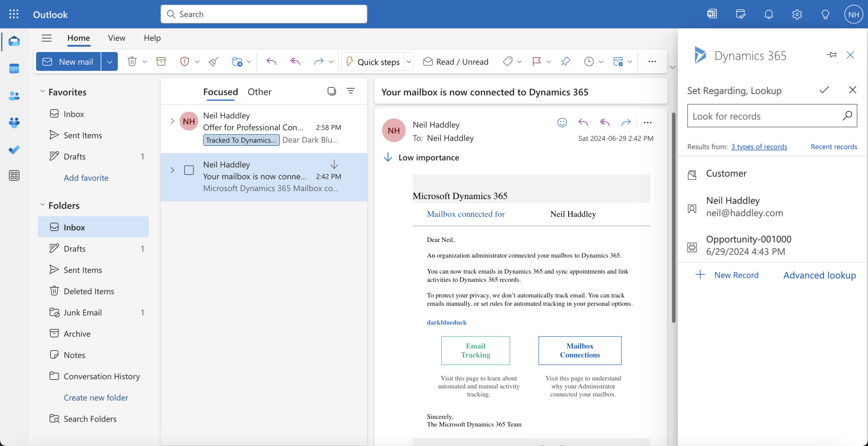This screenshot has width=868, height=446.
Task: Pin the open email using the pin icon
Action: [x=565, y=61]
